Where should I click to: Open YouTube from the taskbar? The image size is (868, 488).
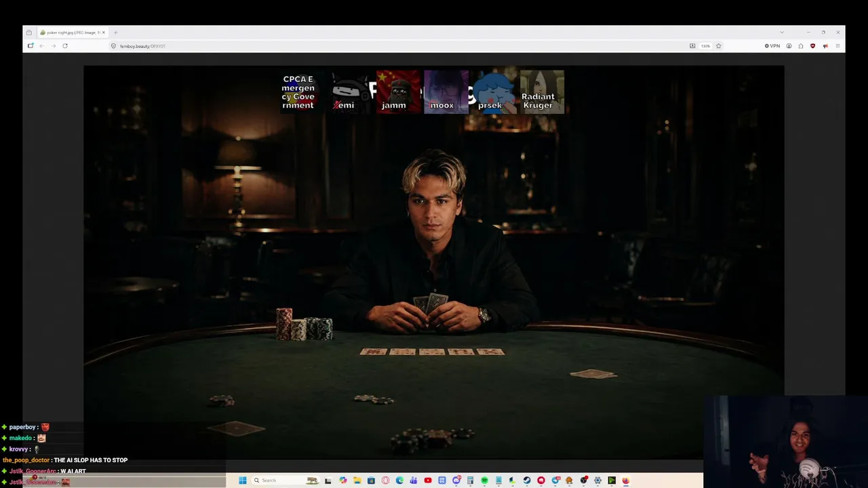coord(428,481)
